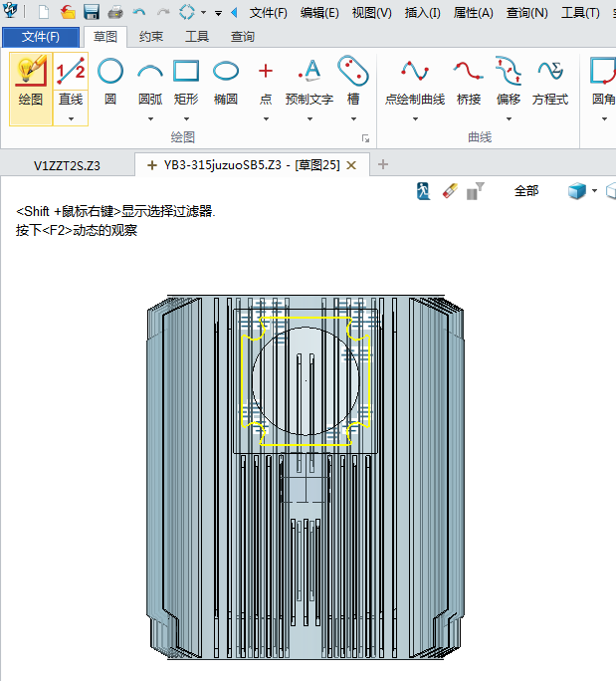Switch to the V1ZZT2S.Z3 document tab
The height and width of the screenshot is (681, 616).
(x=67, y=164)
